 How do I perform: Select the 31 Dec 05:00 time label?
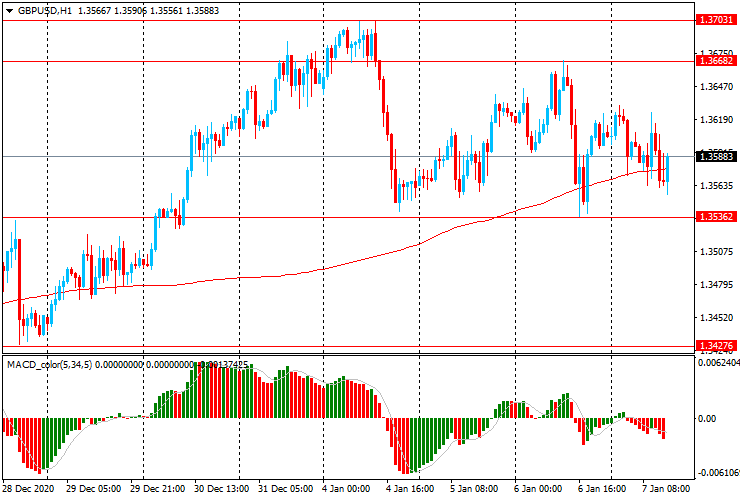coord(286,488)
